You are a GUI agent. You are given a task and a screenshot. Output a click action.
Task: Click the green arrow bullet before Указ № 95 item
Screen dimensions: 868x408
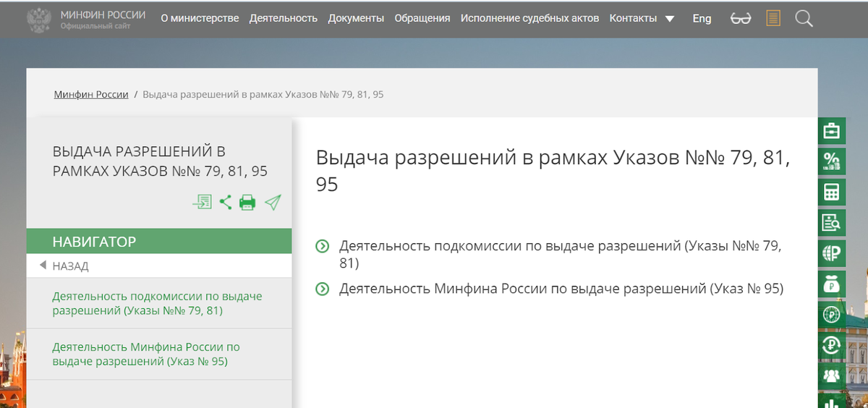(x=323, y=289)
